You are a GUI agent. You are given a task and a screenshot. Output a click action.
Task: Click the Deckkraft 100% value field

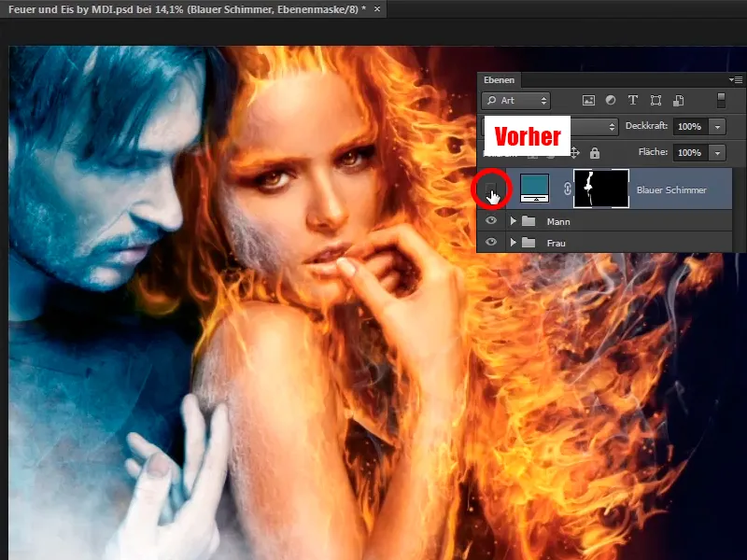[x=690, y=127]
